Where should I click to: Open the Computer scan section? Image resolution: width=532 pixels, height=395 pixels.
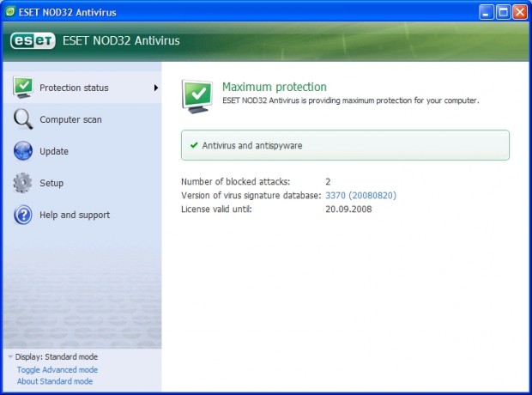point(82,119)
